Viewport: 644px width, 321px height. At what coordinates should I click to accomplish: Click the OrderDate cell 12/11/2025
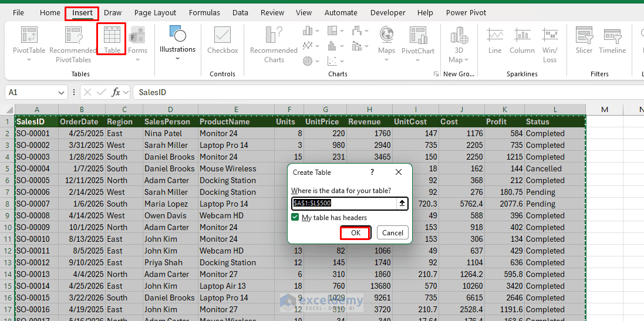(82, 180)
